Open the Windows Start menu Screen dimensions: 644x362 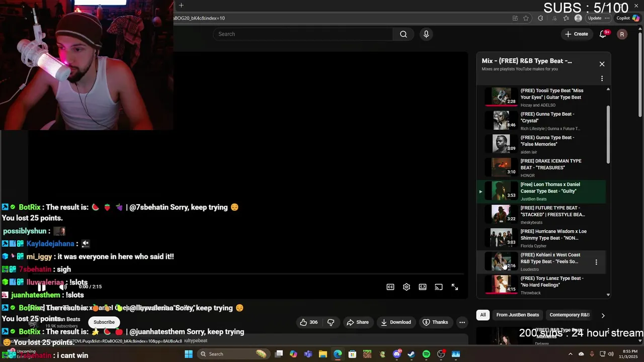tap(189, 354)
